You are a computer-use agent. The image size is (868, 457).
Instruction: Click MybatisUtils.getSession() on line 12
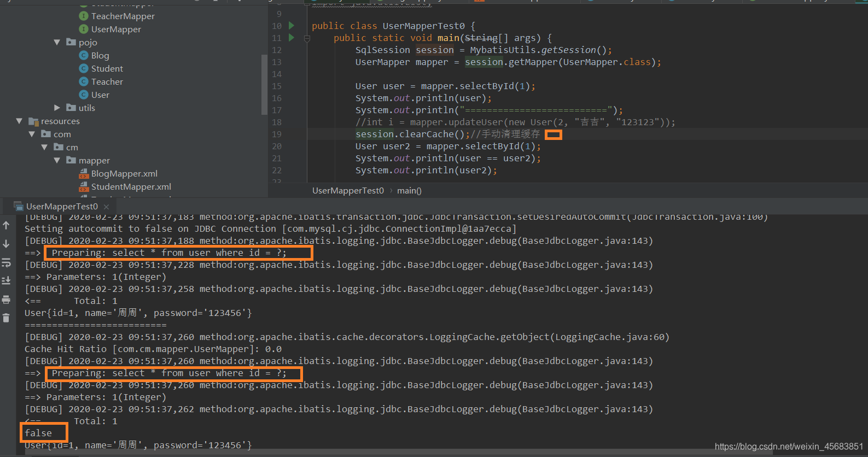(x=538, y=50)
